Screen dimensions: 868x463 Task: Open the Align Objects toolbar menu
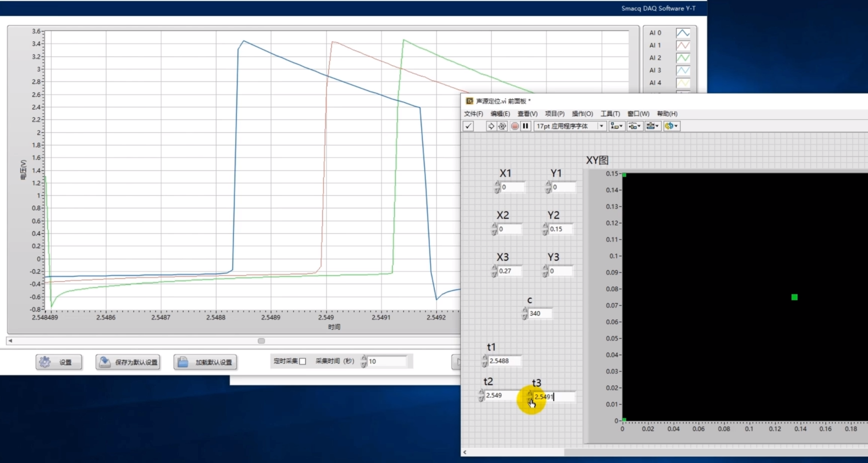pos(616,126)
